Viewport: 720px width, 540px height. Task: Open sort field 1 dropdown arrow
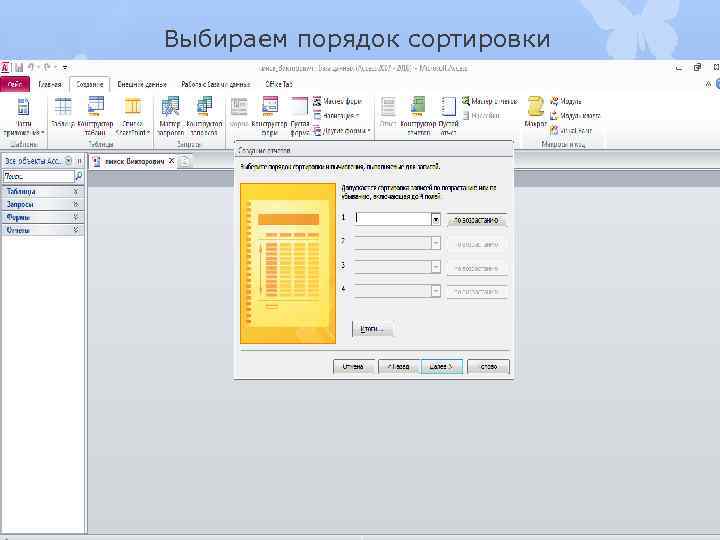(435, 219)
